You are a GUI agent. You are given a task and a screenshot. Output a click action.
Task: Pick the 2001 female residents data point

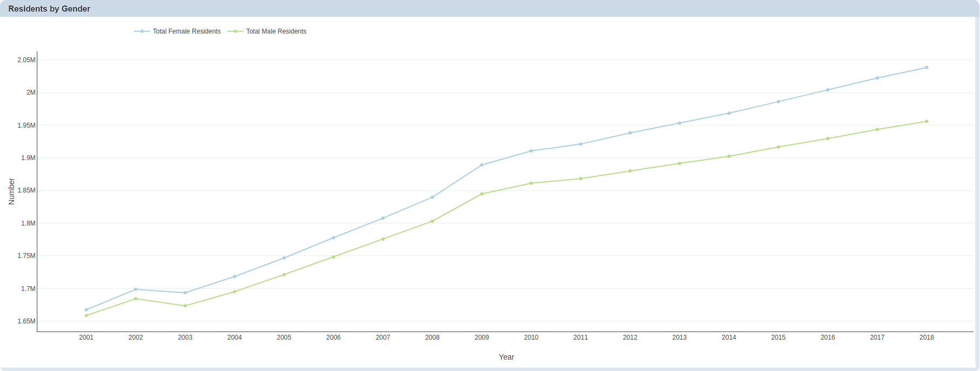[x=86, y=310]
